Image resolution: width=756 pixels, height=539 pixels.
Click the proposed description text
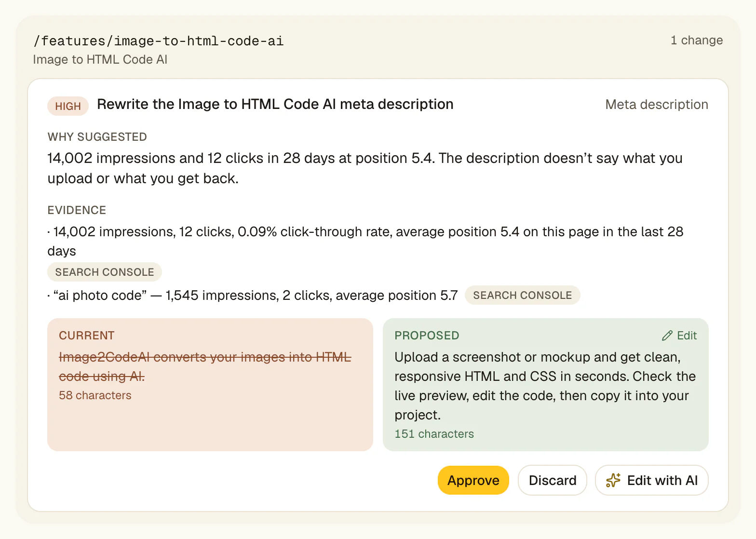point(545,386)
